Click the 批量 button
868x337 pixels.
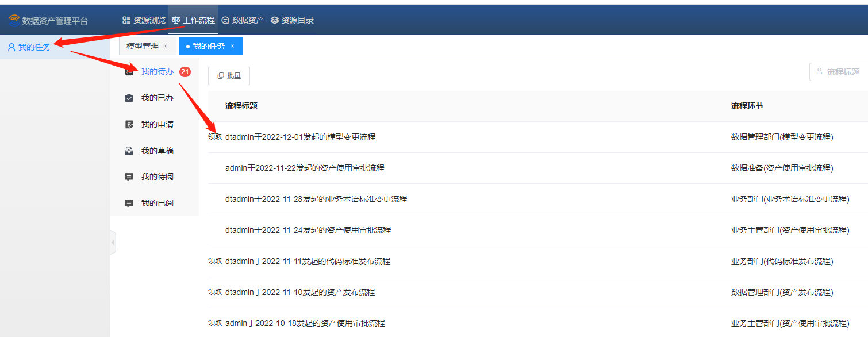pos(229,76)
